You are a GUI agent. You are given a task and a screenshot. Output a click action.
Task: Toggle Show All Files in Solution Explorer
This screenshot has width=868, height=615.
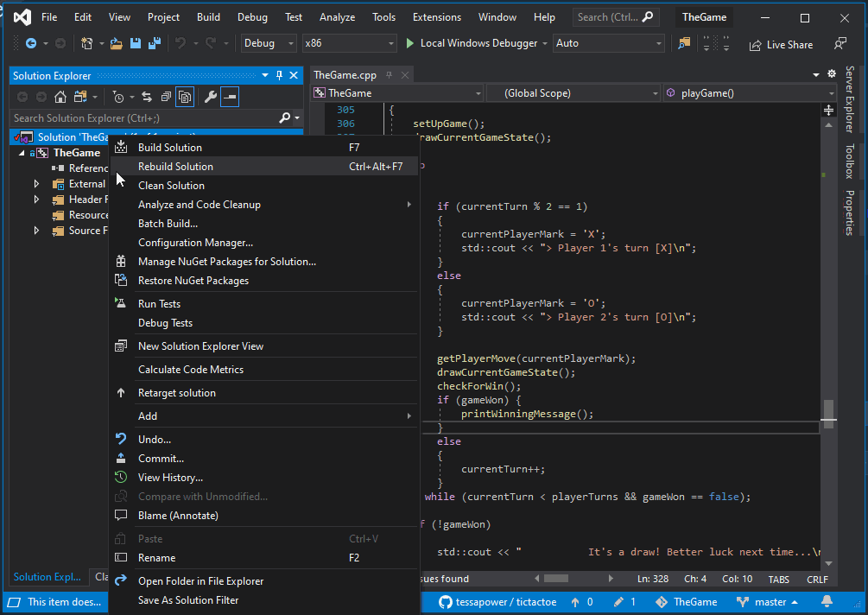pos(185,97)
